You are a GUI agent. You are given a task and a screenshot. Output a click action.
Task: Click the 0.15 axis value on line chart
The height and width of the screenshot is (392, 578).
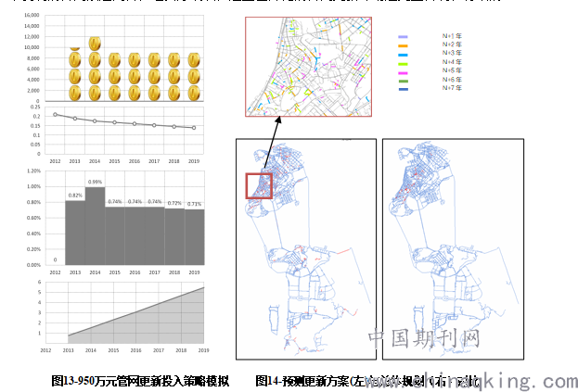pos(35,126)
